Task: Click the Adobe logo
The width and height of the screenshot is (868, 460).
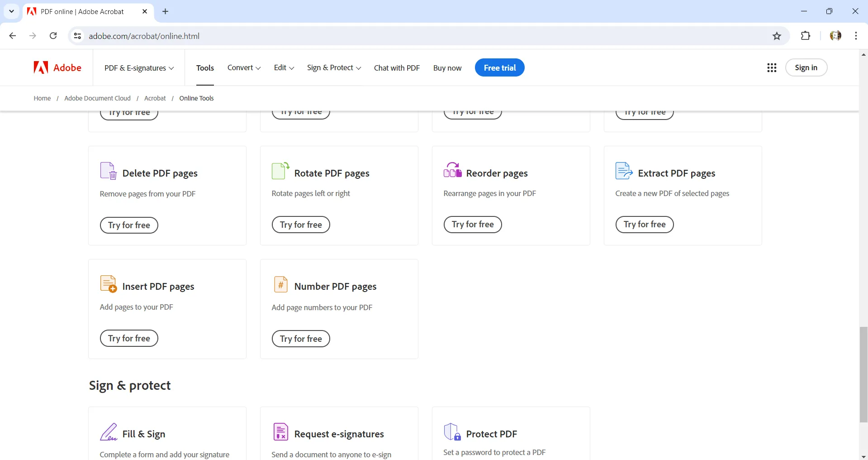Action: [57, 67]
